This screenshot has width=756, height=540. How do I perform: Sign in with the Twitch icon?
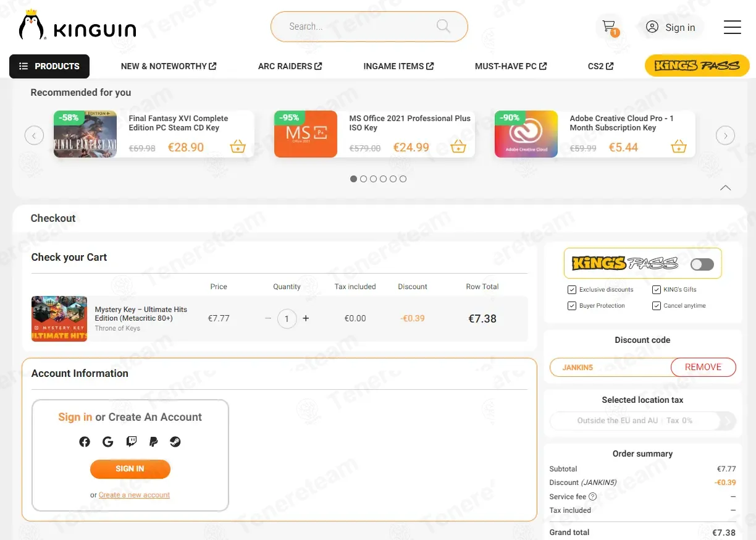click(131, 442)
